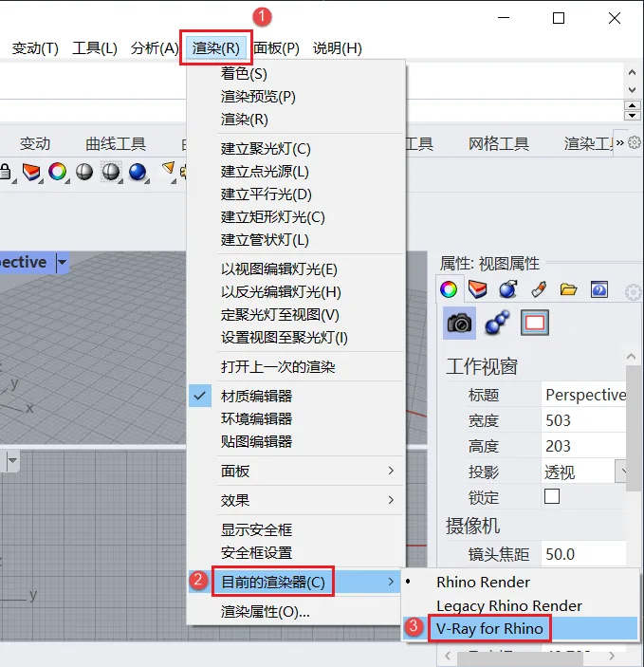Open lower viewport title dropdown arrow
This screenshot has height=667, width=644.
coord(12,460)
